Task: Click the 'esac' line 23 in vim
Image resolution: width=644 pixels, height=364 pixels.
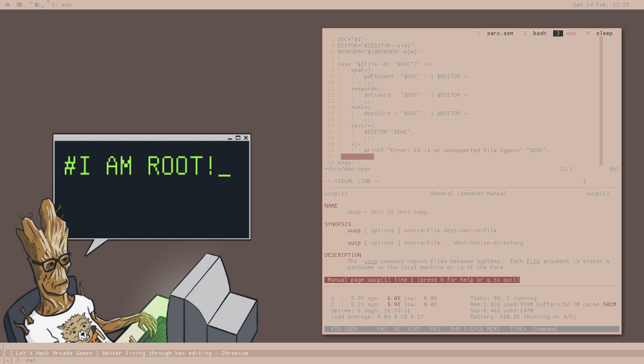Action: coord(345,163)
